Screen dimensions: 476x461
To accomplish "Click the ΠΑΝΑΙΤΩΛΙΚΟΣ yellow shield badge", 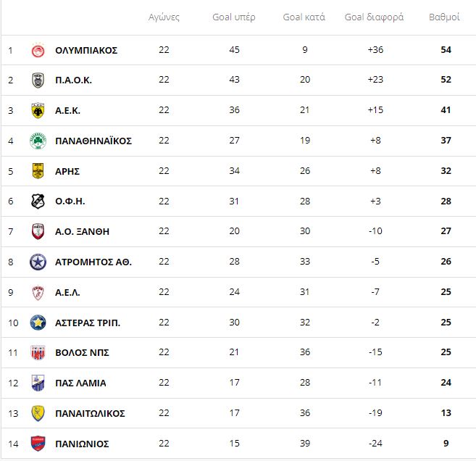I will point(38,413).
